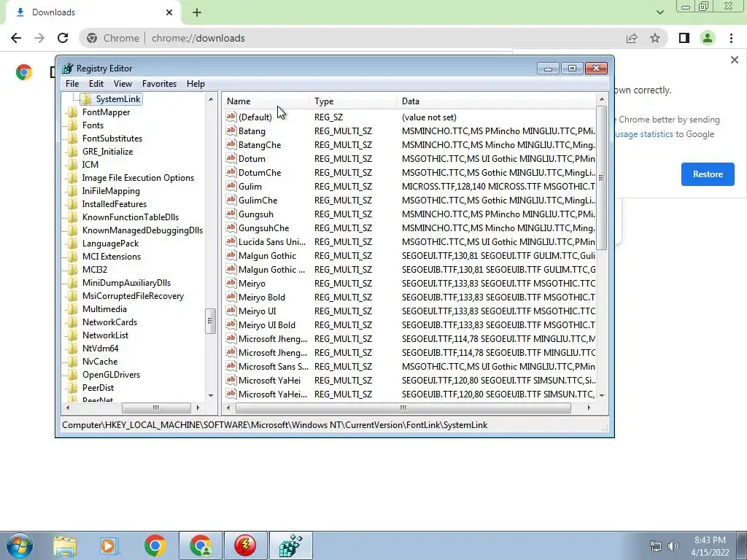The image size is (747, 560).
Task: Dismiss the Chrome restore popup
Action: click(x=734, y=60)
